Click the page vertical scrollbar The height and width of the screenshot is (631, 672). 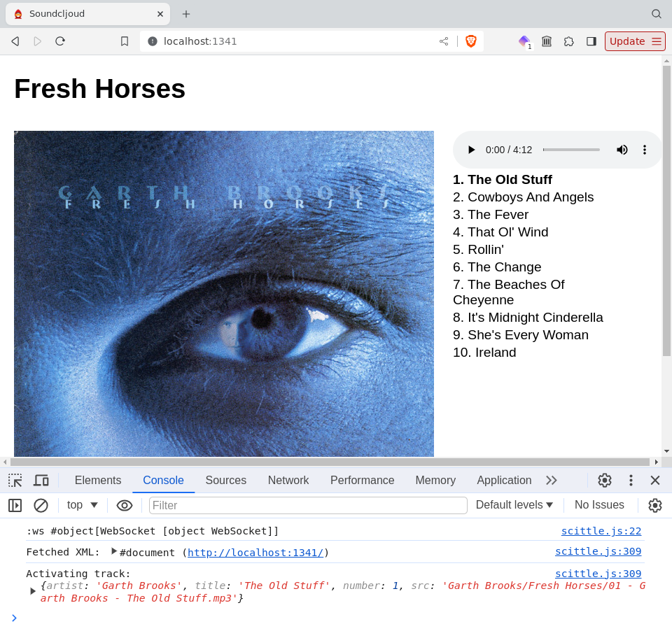point(666,210)
